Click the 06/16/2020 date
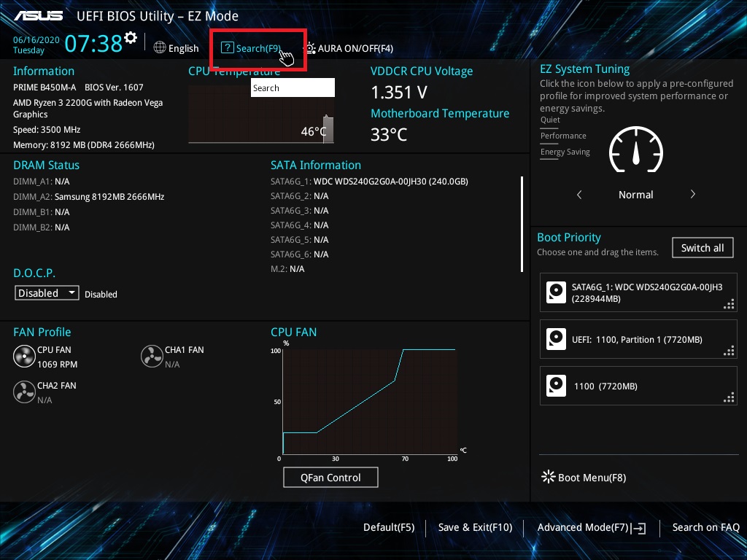The height and width of the screenshot is (560, 747). [36, 40]
